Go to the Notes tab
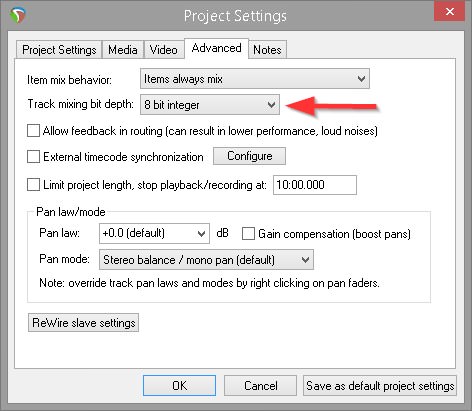Screen dimensions: 472x411 267,50
